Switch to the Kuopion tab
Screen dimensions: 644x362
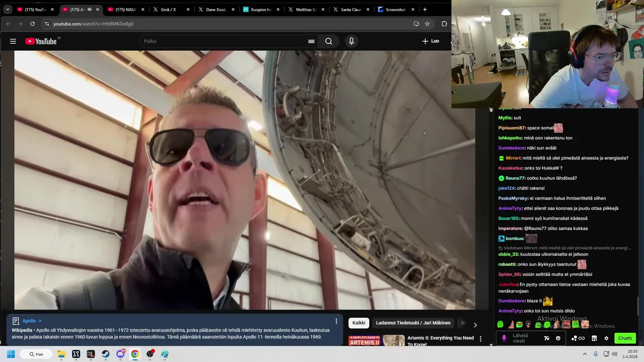(x=262, y=10)
